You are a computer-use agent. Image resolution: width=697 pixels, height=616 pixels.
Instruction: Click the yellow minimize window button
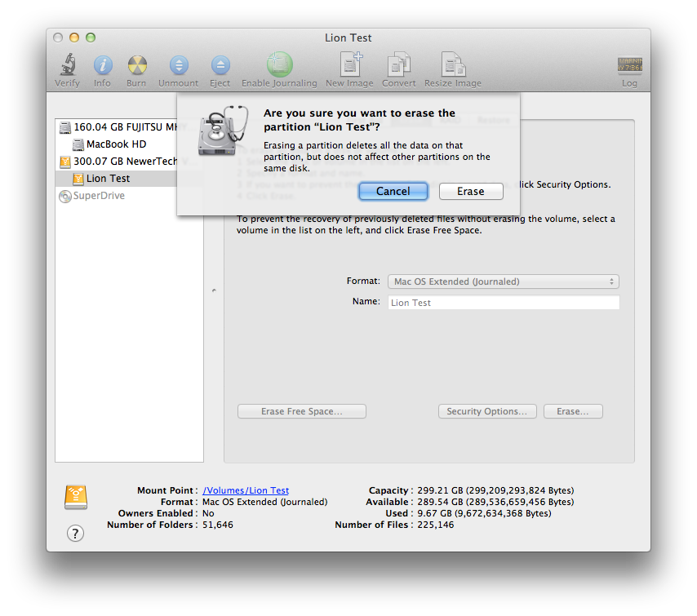pyautogui.click(x=74, y=38)
